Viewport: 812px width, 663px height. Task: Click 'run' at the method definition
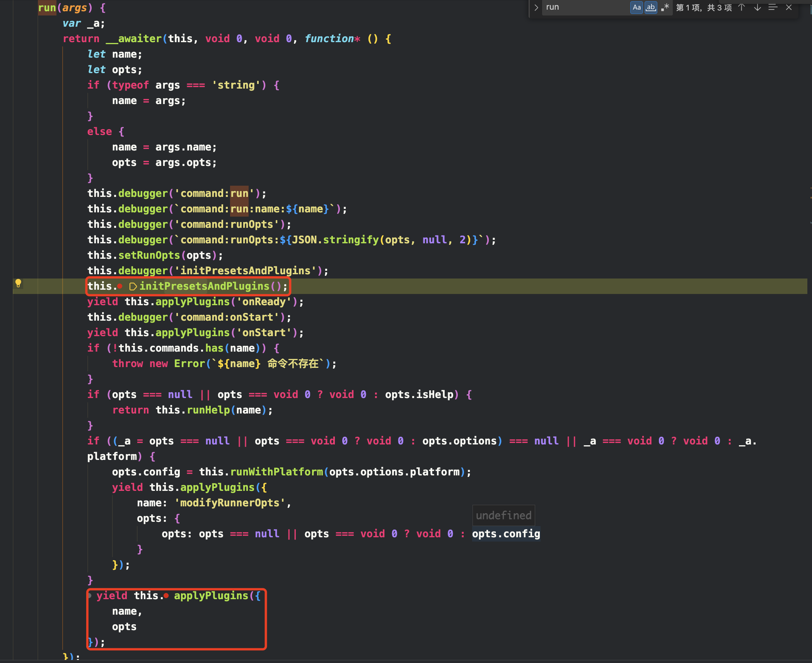pos(47,8)
